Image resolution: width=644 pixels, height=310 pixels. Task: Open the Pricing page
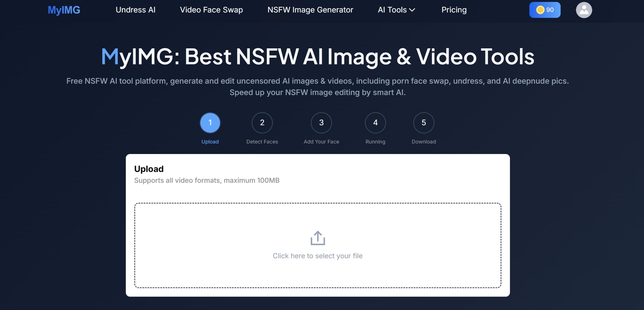point(454,10)
